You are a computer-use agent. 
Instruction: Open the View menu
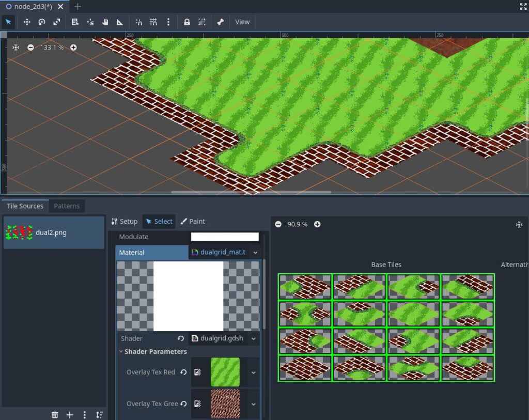coord(242,22)
